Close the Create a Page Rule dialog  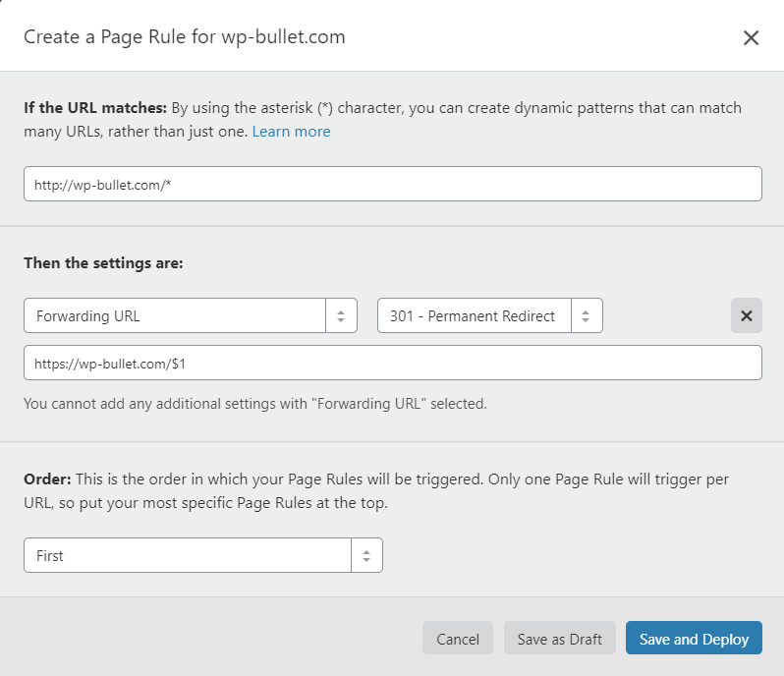pos(751,37)
